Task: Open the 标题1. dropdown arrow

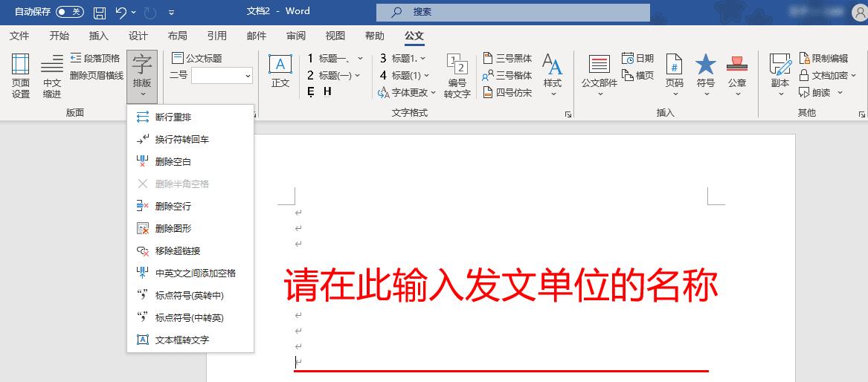Action: (x=423, y=58)
